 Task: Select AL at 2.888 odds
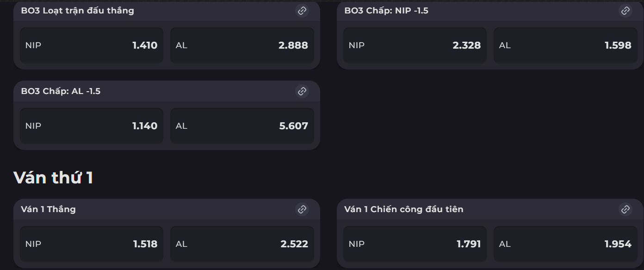point(242,45)
